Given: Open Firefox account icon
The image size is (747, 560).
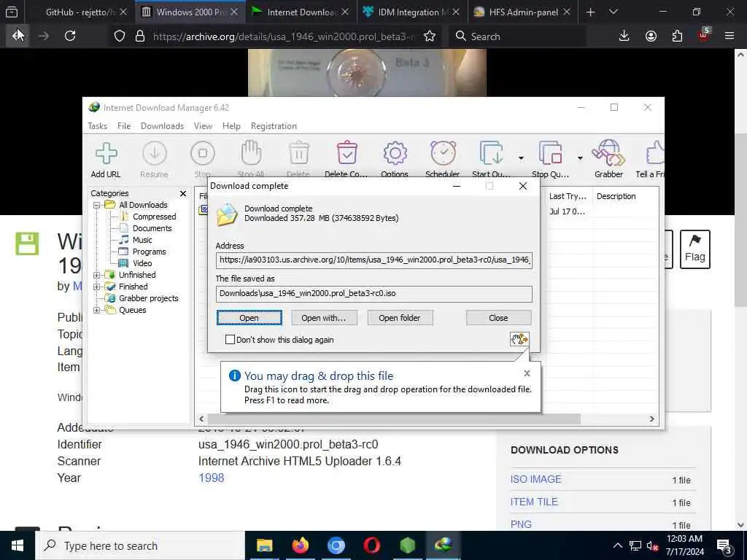Looking at the screenshot, I should (x=651, y=36).
